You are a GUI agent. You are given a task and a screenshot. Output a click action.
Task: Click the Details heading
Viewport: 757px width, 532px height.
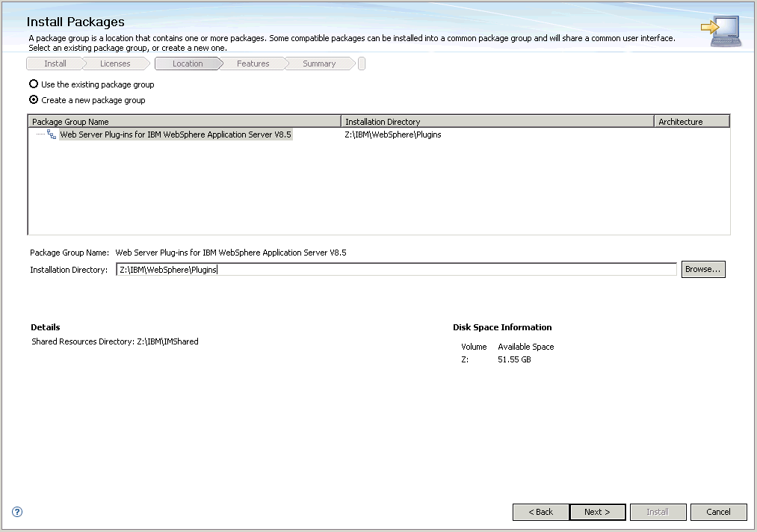[x=46, y=327]
